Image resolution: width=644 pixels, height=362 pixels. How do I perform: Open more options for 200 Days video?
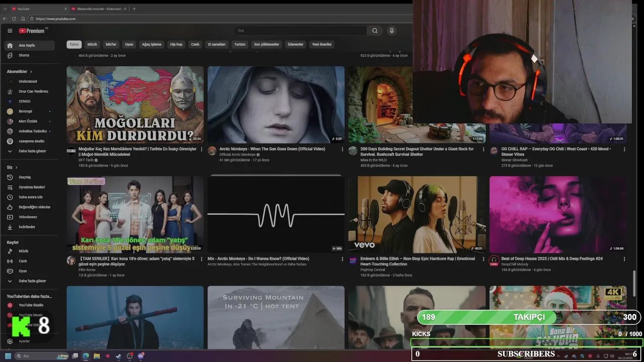[x=484, y=149]
